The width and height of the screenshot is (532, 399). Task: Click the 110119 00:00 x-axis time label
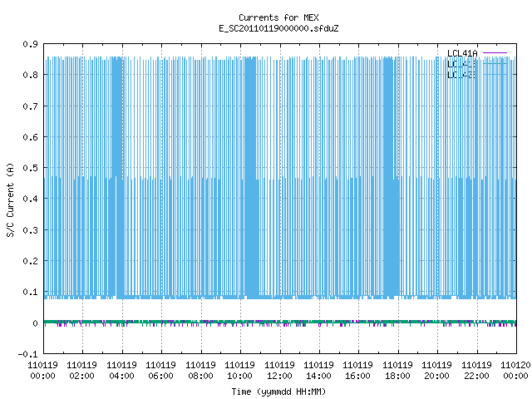[42, 371]
